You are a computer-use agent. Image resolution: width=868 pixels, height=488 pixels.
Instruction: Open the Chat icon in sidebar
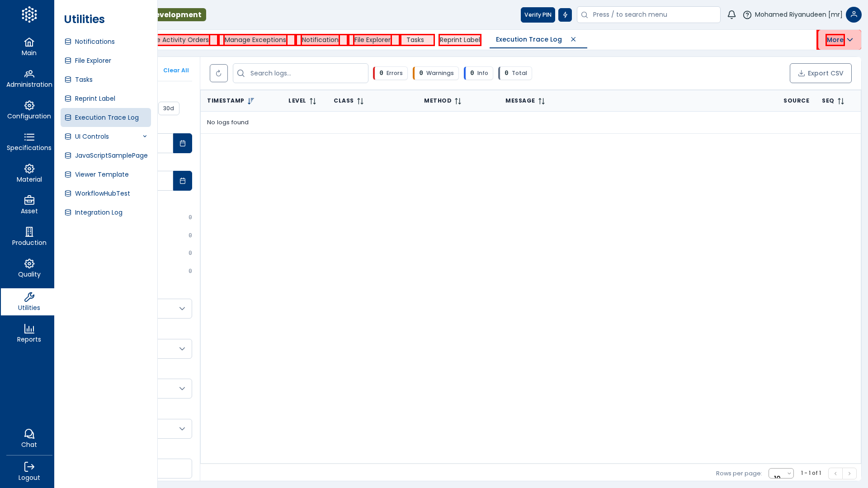pos(29,438)
